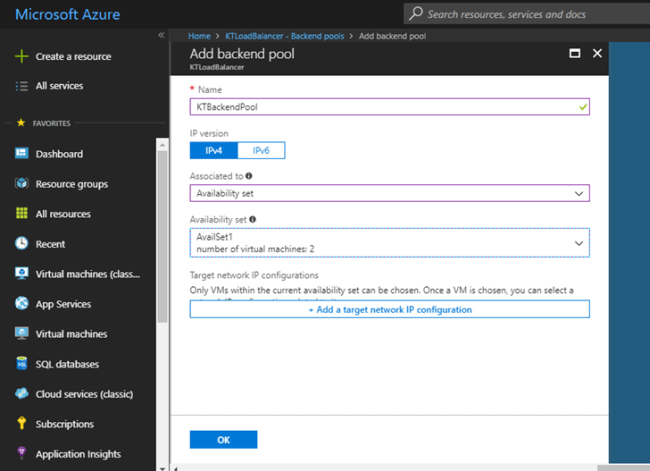
Task: Click the All resources grid icon
Action: [x=21, y=214]
